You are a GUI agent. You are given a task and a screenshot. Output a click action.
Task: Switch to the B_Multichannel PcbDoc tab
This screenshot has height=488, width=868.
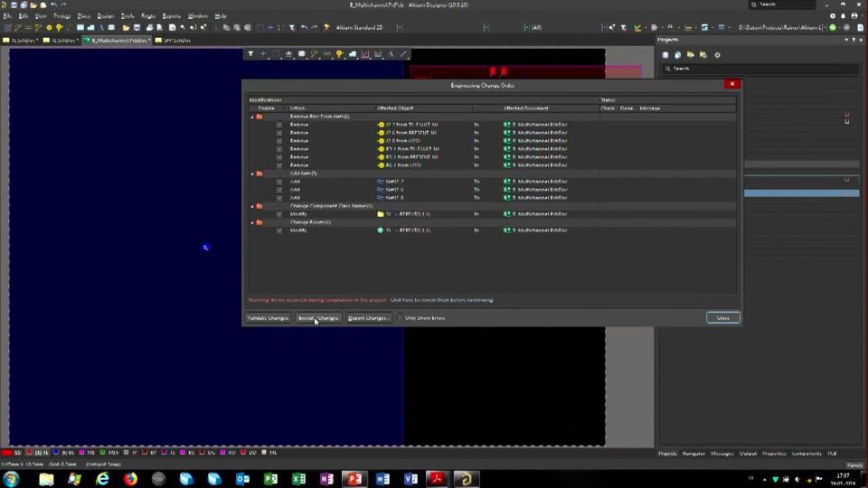point(117,41)
